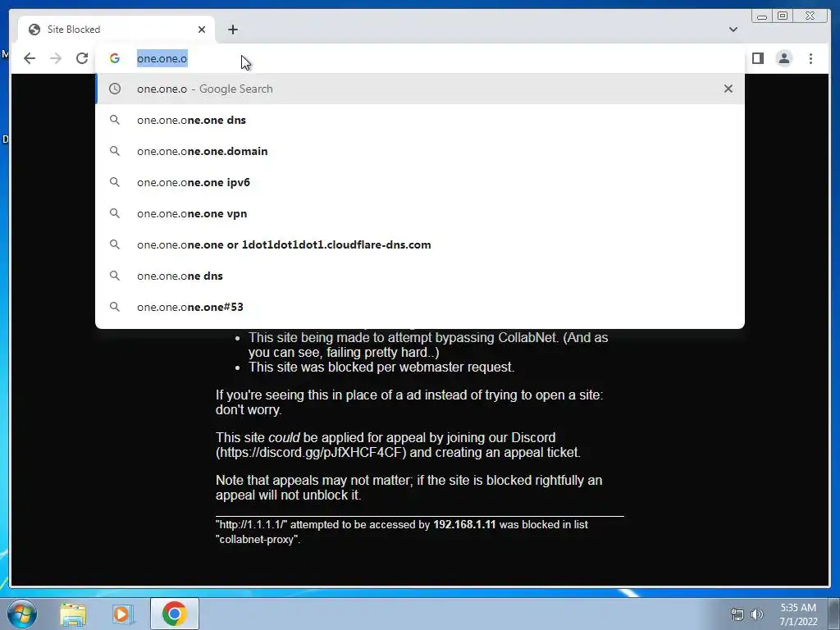Viewport: 840px width, 630px height.
Task: Open Chrome's three-dot menu
Action: [x=810, y=58]
